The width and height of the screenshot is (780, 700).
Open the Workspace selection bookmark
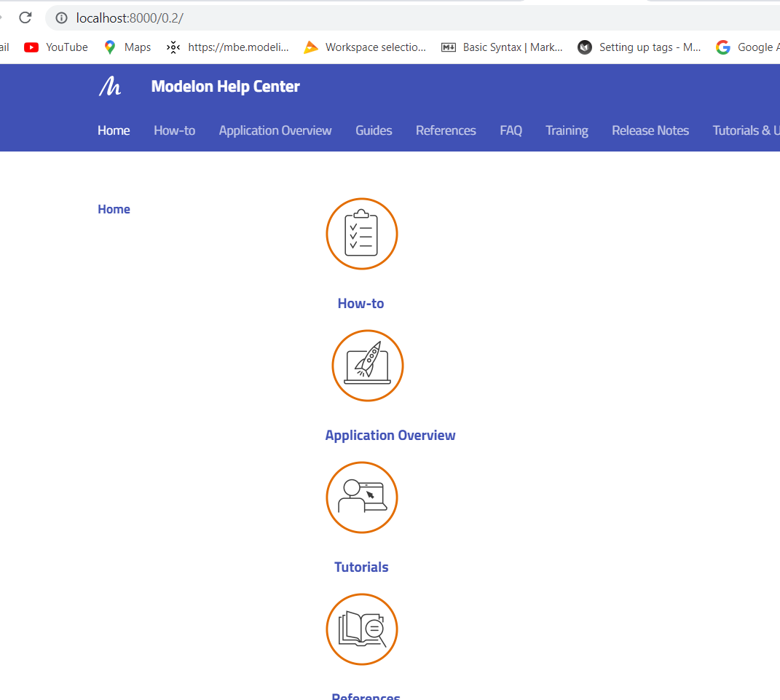pyautogui.click(x=365, y=47)
